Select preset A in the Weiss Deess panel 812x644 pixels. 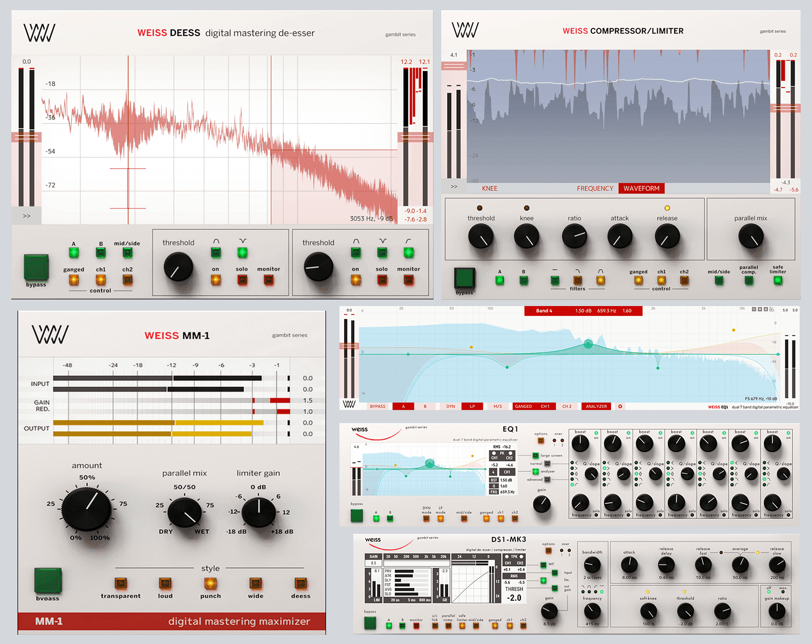(74, 252)
